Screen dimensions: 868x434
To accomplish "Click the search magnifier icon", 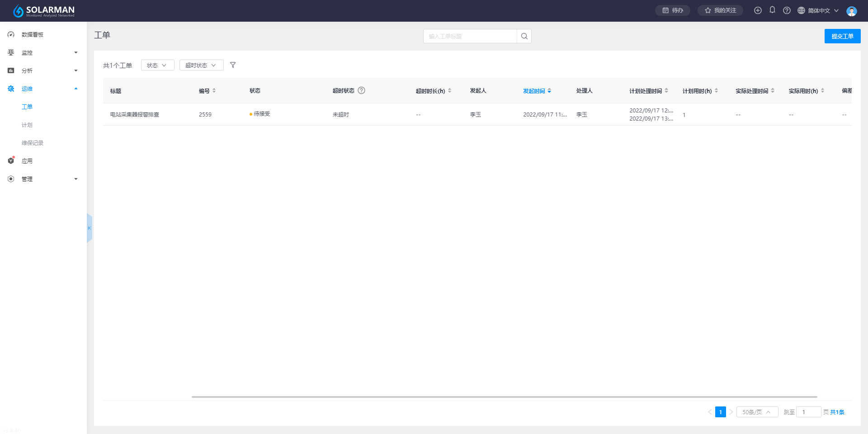I will tap(524, 36).
